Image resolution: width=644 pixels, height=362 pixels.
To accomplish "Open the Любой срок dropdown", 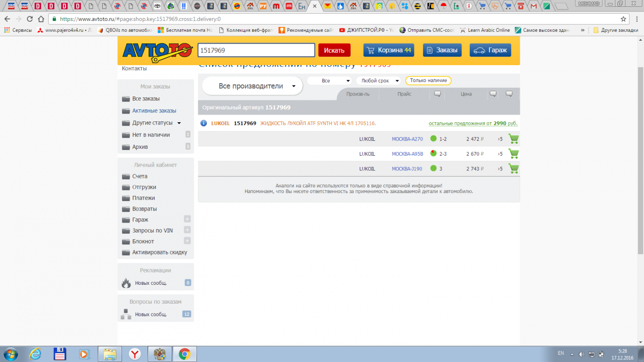I will (378, 81).
